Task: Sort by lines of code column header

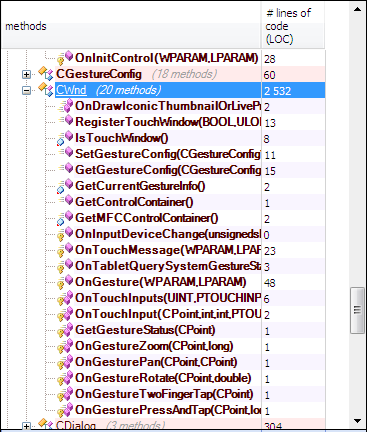Action: coord(293,26)
